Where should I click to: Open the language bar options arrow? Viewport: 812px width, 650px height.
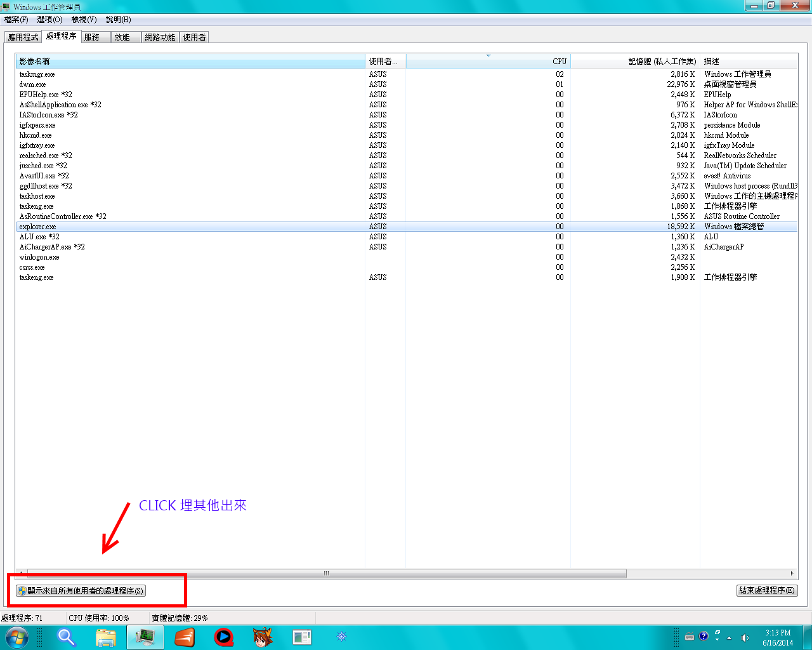click(717, 640)
